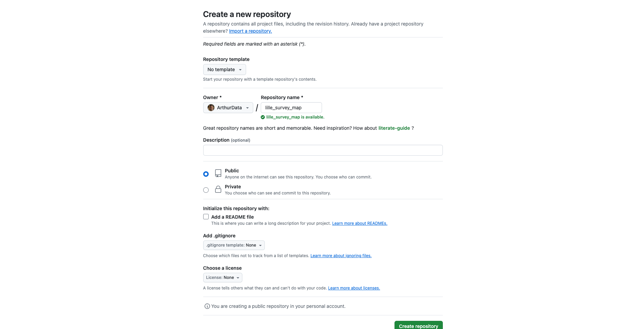Screen dimensions: 644x329
Task: Click the public repository book icon
Action: coord(218,173)
